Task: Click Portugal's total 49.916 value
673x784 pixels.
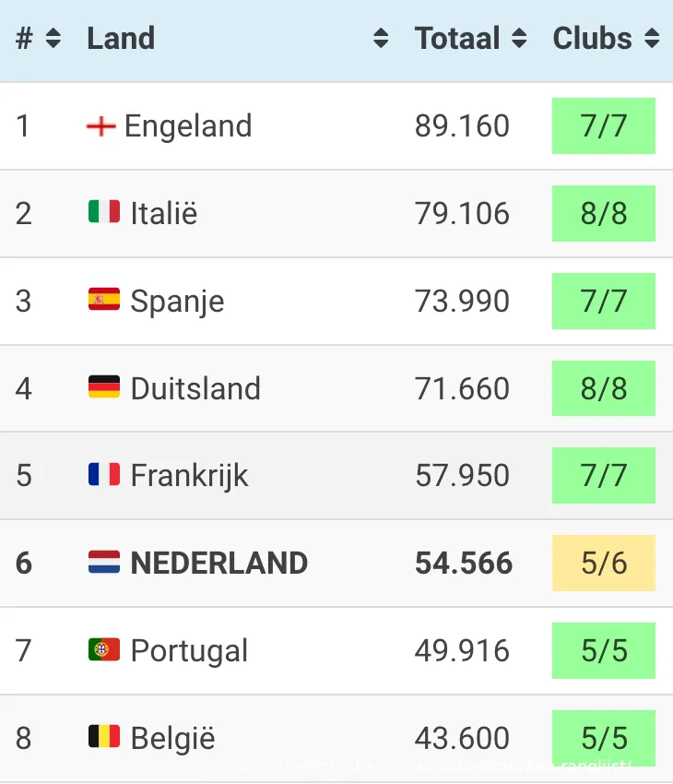Action: [462, 650]
